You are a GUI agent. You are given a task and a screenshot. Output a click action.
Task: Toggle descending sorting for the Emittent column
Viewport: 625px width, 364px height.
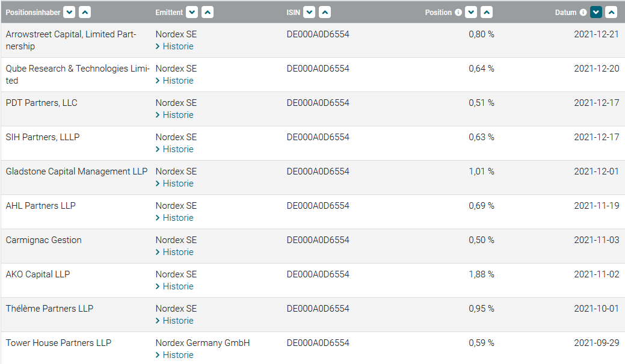[x=192, y=12]
